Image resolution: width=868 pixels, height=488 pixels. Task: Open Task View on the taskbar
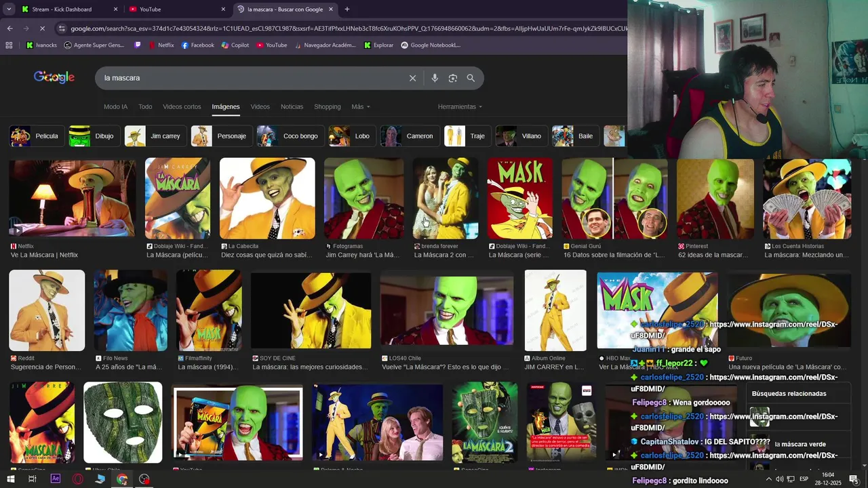32,479
